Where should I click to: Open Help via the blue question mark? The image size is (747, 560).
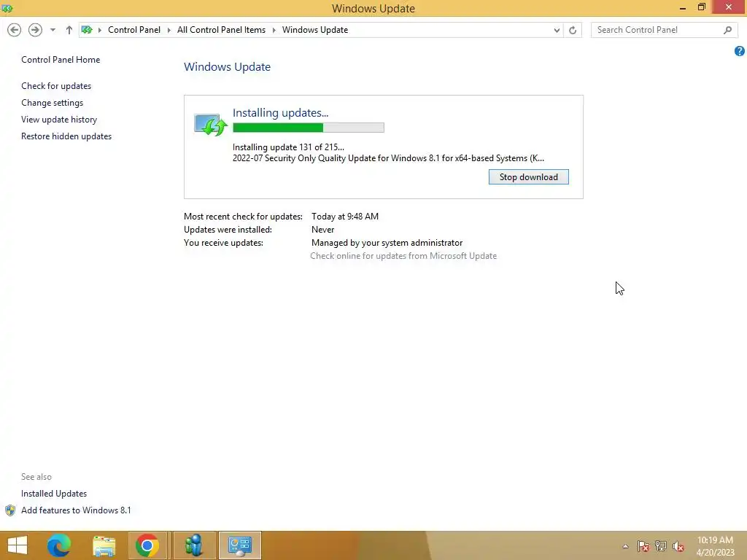coord(740,51)
